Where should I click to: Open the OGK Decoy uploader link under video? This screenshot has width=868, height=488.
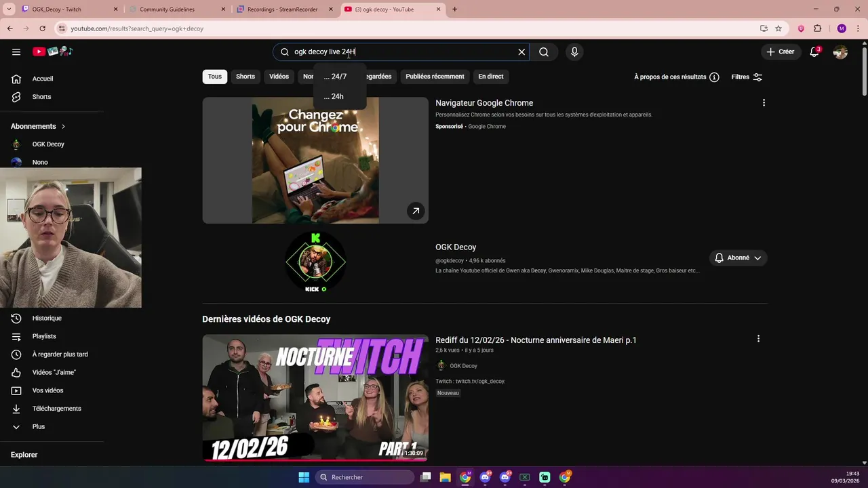click(x=463, y=366)
